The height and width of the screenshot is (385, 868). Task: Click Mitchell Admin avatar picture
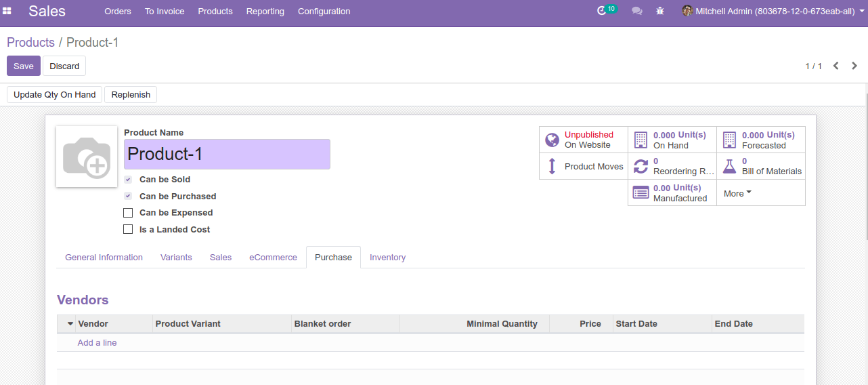pyautogui.click(x=687, y=11)
